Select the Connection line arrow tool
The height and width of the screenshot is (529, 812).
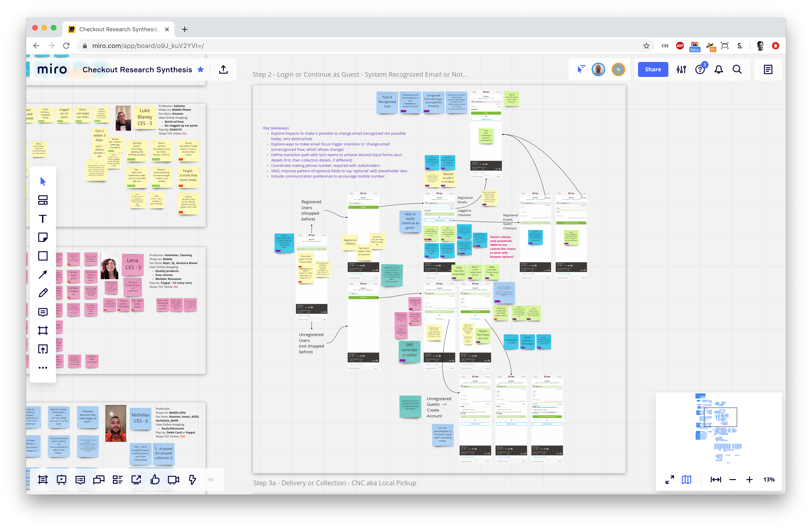click(x=43, y=274)
